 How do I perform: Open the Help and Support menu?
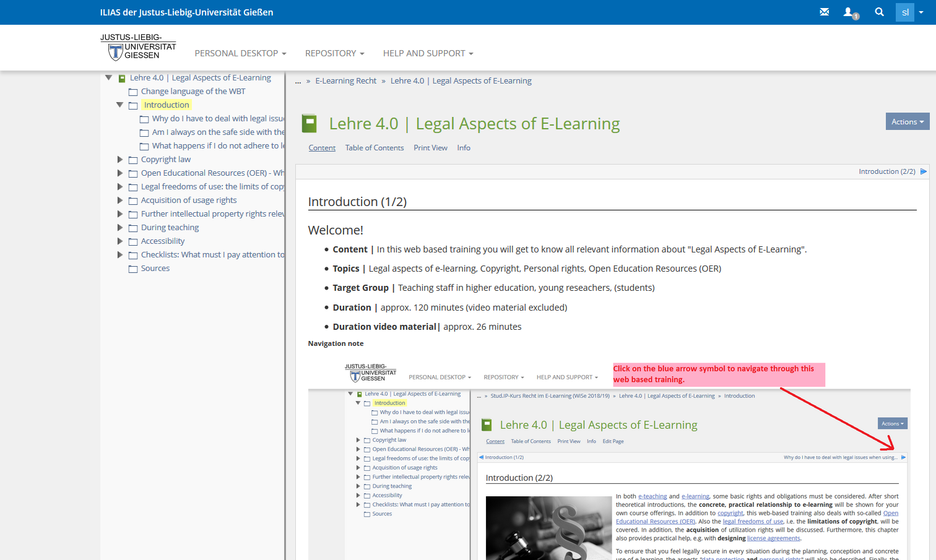point(428,53)
